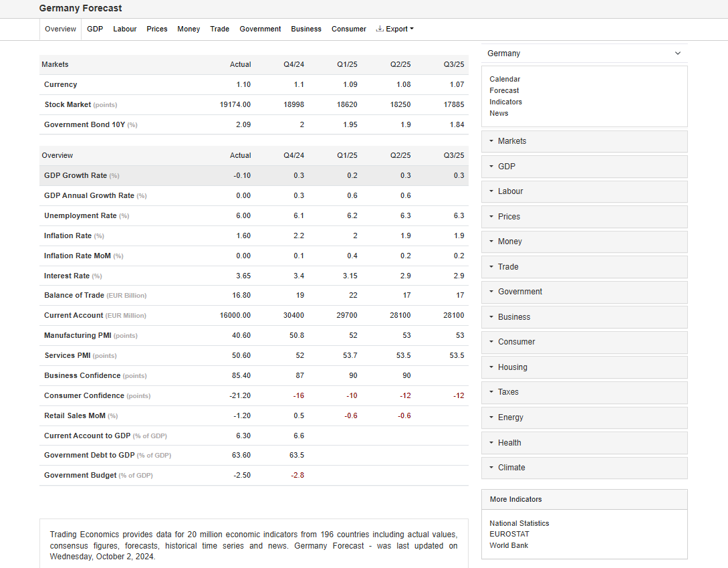
Task: Open the Government Bond 10Y link
Action: point(84,124)
